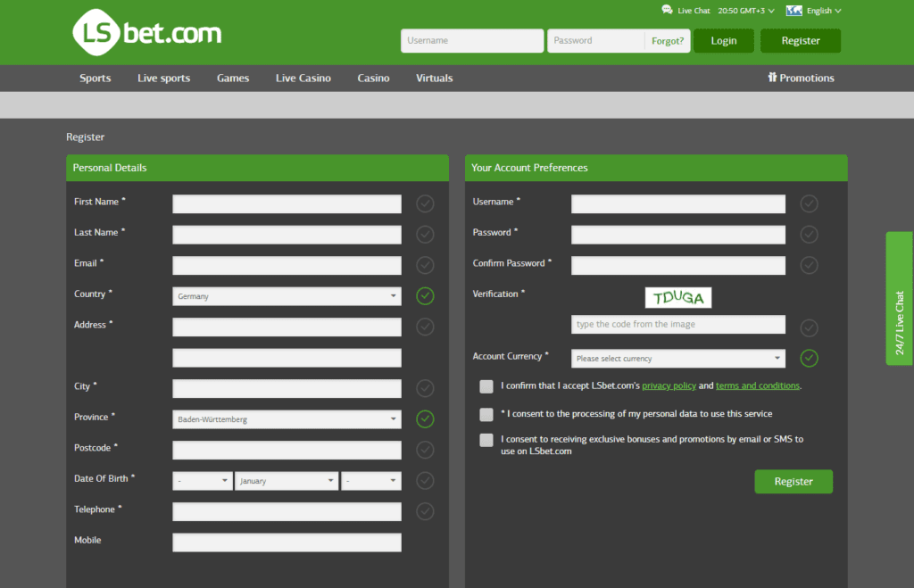This screenshot has width=914, height=588.
Task: Accept privacy policy and terms checkbox
Action: (486, 386)
